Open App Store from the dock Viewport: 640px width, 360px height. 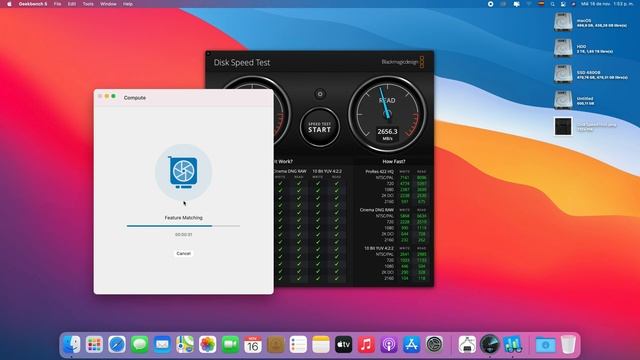(x=411, y=345)
